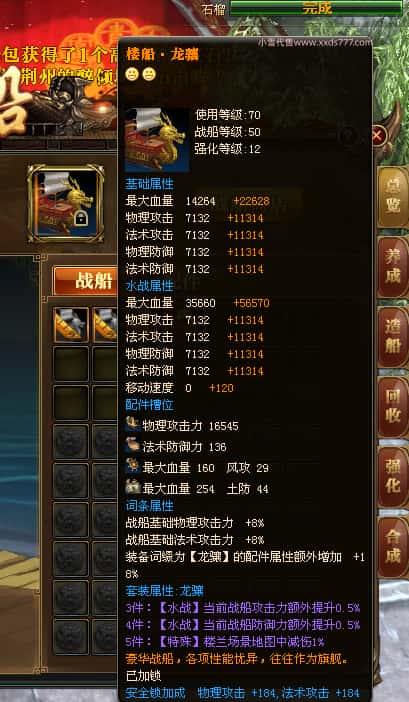Select second warship slot in grid

[106, 325]
